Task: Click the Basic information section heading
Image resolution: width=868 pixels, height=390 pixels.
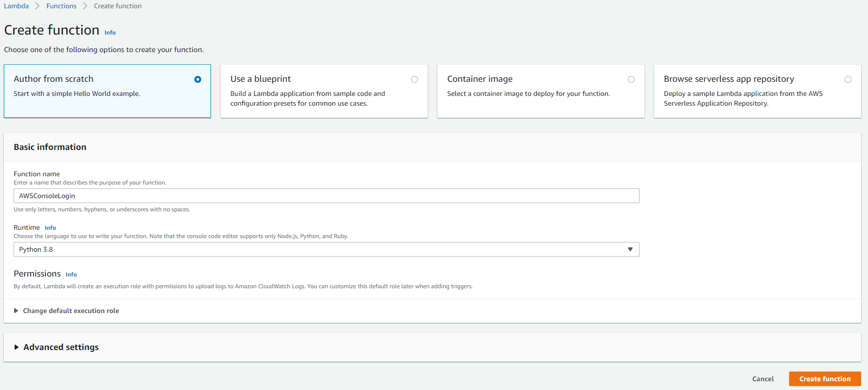Action: (50, 147)
